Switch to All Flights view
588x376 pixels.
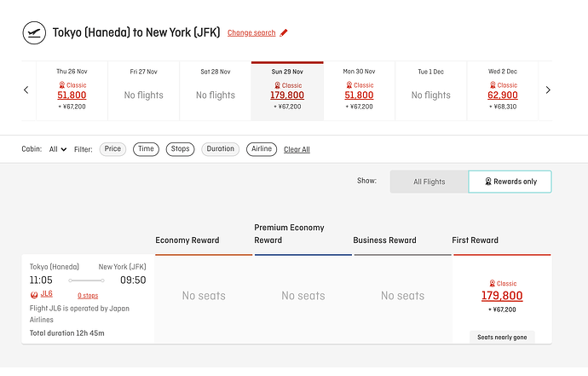429,182
